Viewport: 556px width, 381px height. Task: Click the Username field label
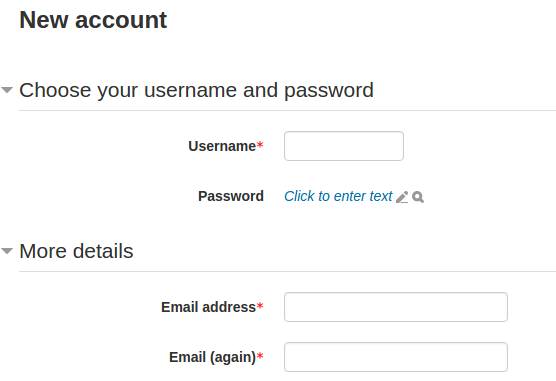(222, 146)
